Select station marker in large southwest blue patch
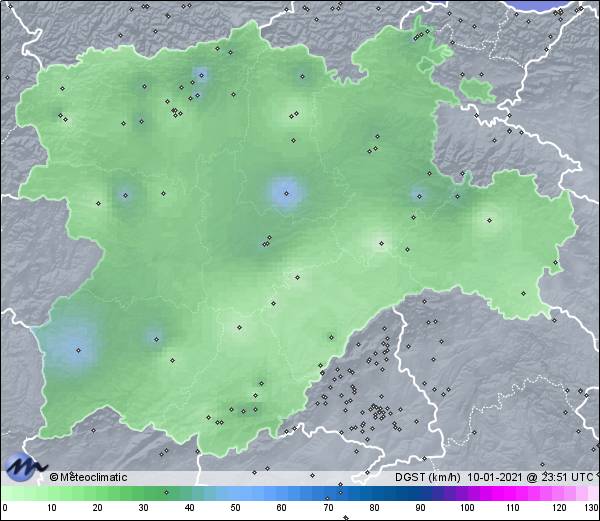The image size is (600, 521). pos(78,350)
